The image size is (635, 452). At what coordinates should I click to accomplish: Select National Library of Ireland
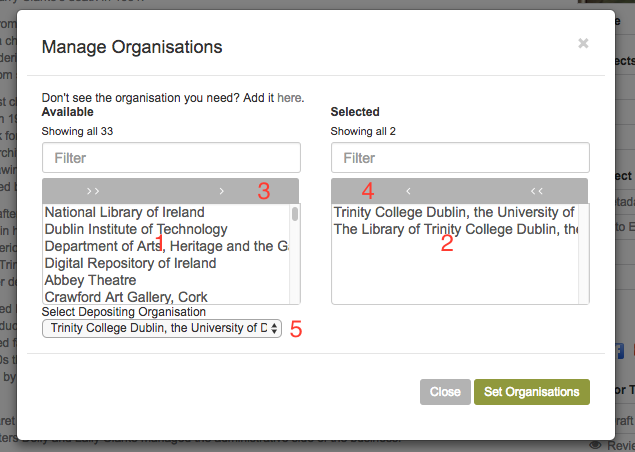[x=166, y=212]
